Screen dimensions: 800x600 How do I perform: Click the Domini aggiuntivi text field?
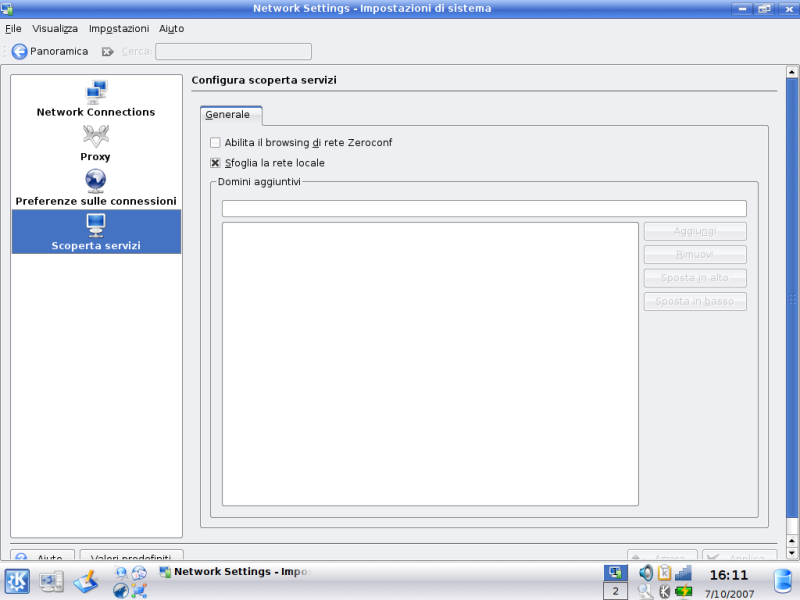[484, 208]
